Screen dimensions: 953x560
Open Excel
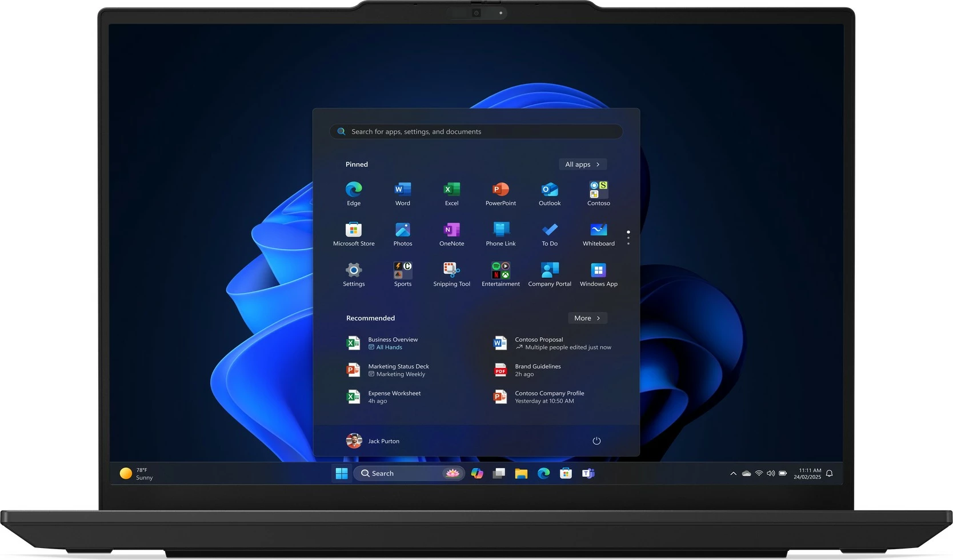click(x=451, y=193)
